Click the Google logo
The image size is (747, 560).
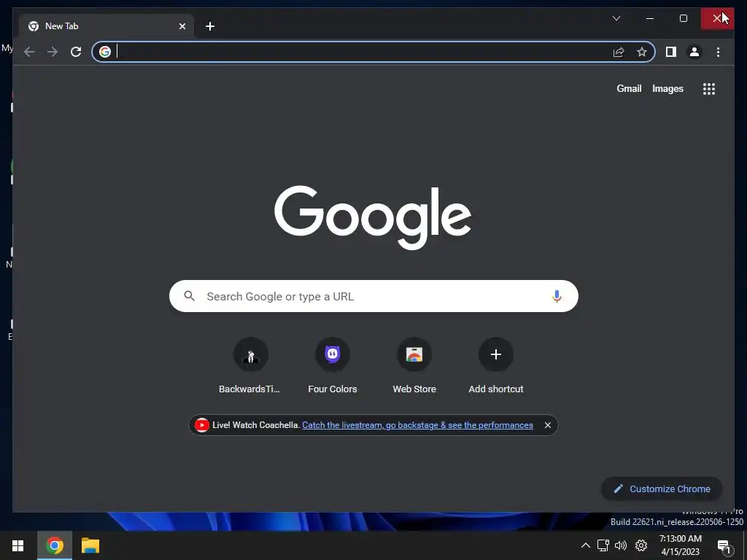[x=373, y=217]
